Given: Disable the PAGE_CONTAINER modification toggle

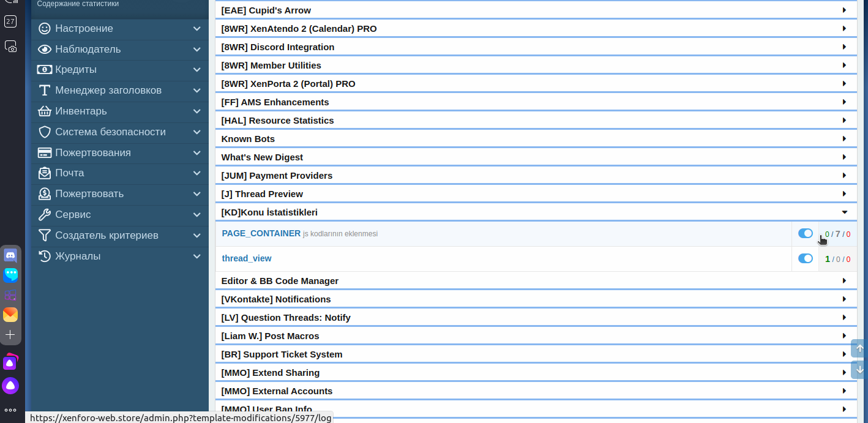Looking at the screenshot, I should (805, 233).
